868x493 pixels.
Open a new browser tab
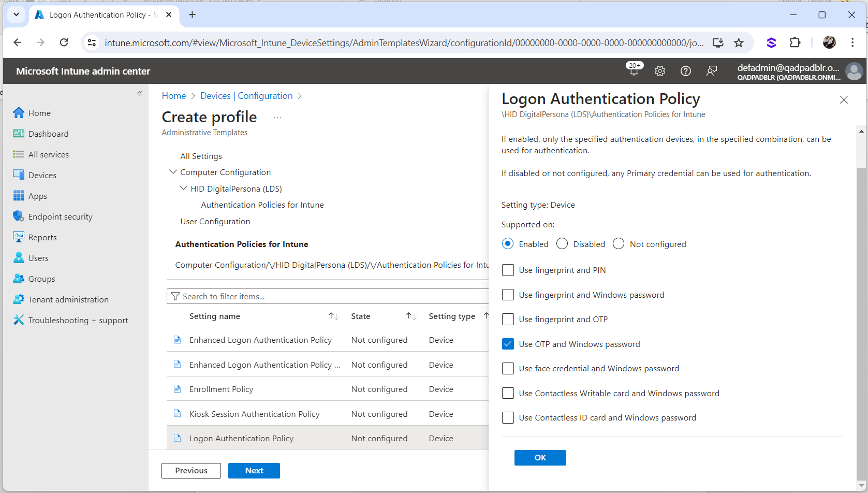[192, 15]
